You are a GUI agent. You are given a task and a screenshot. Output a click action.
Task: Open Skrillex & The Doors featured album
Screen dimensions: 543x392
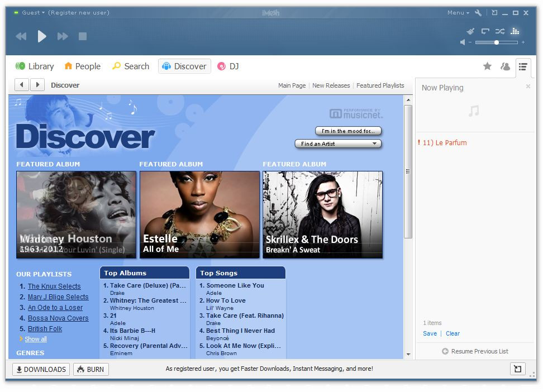323,214
